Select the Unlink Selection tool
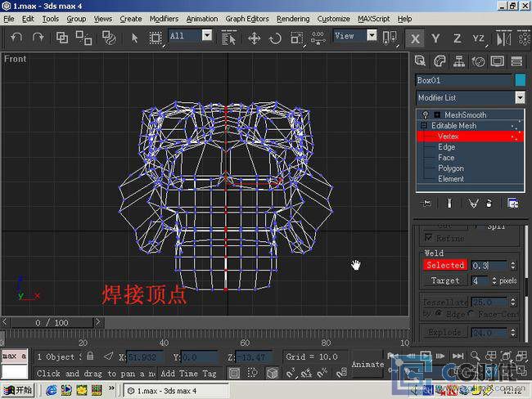The image size is (532, 399). pos(83,38)
